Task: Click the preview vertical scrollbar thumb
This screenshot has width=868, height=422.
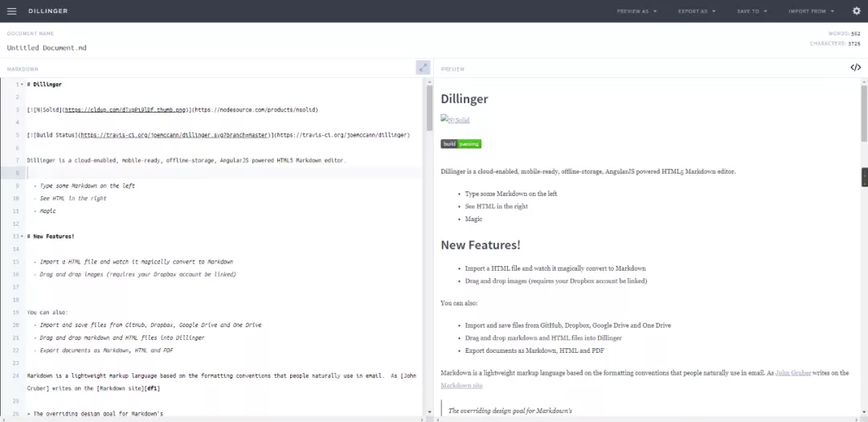Action: (x=864, y=113)
